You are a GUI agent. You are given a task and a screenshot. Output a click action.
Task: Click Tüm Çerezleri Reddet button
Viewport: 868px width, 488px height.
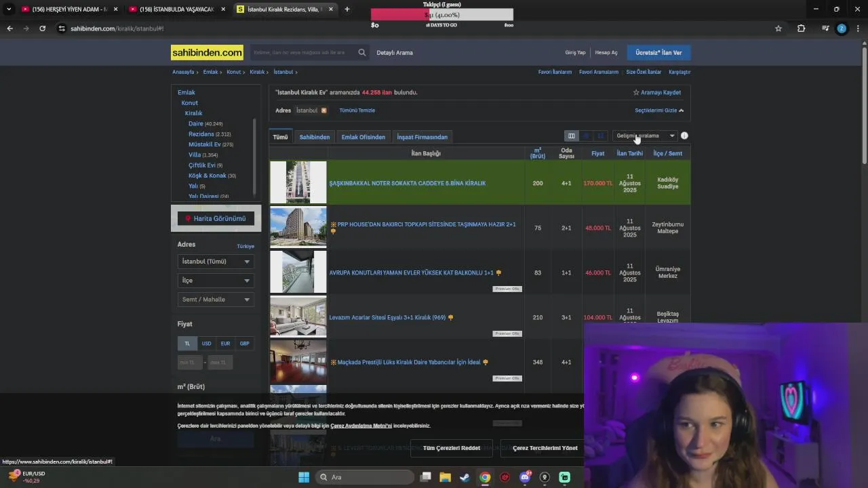point(452,448)
